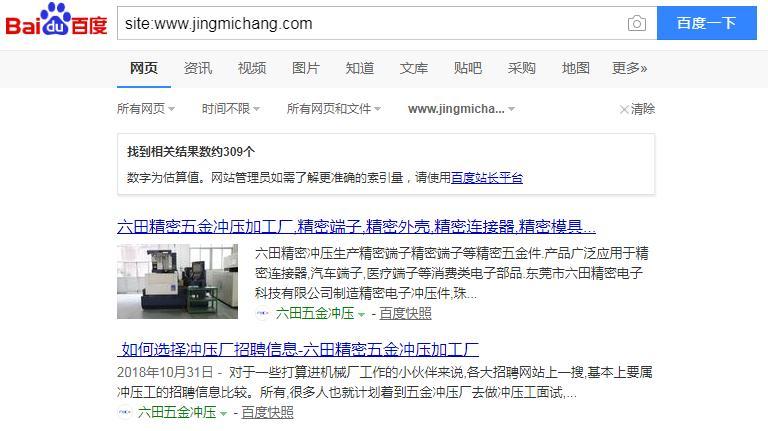
Task: Switch to the 图片 tab
Action: pos(306,68)
